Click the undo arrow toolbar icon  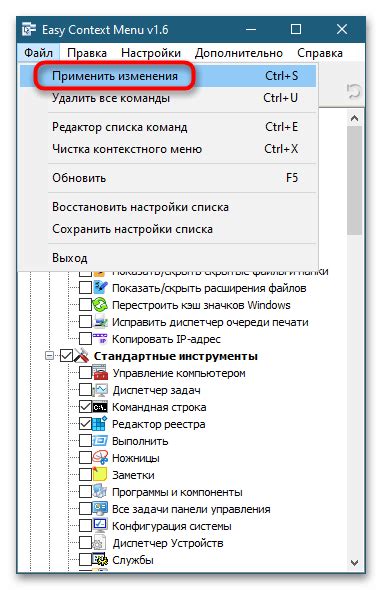pos(354,91)
